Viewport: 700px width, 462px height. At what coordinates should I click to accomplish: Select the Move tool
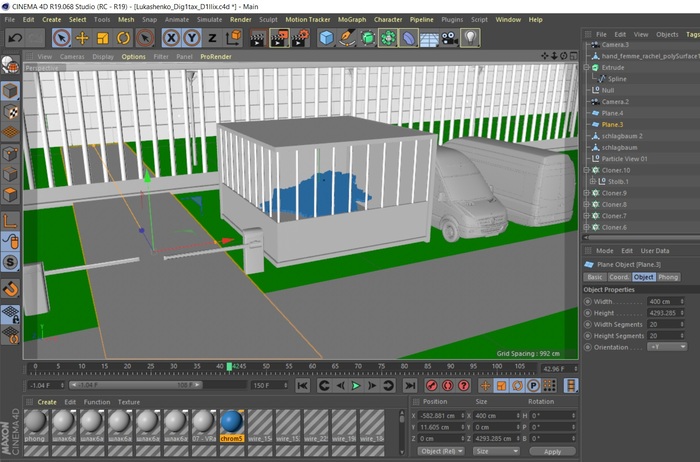(x=82, y=38)
